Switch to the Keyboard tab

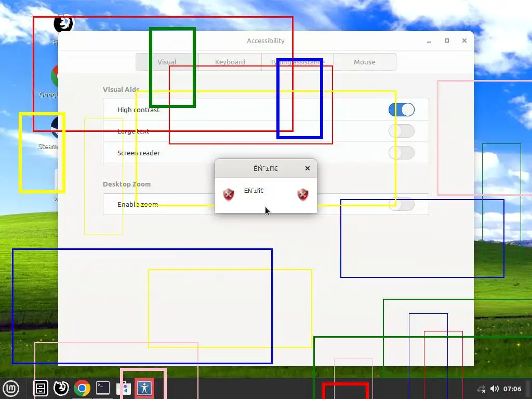coord(230,62)
